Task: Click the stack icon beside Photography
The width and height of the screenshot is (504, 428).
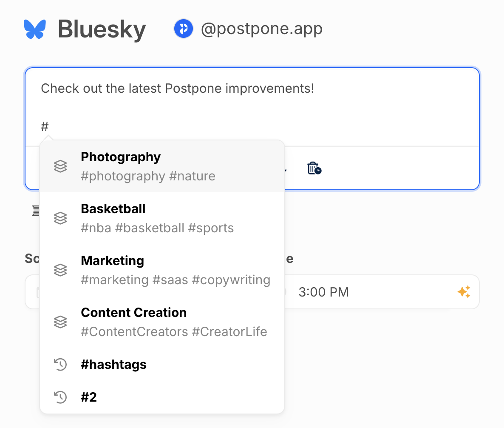Action: [x=60, y=166]
